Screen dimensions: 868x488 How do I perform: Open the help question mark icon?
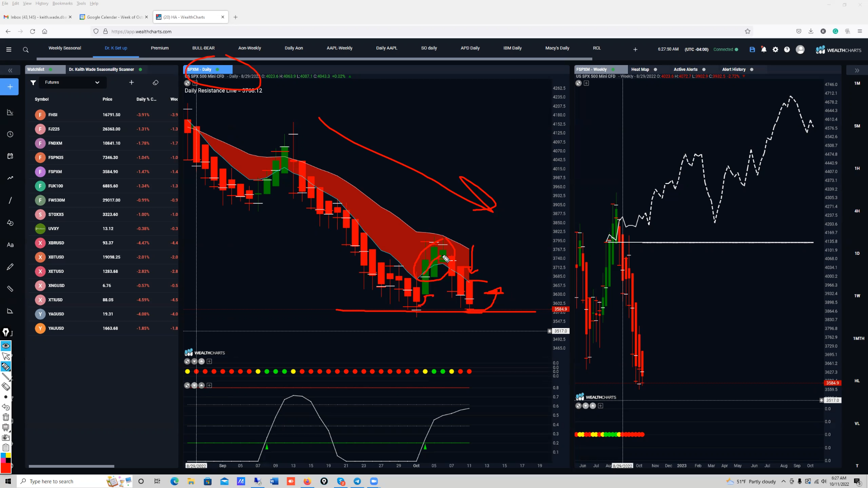pos(787,50)
